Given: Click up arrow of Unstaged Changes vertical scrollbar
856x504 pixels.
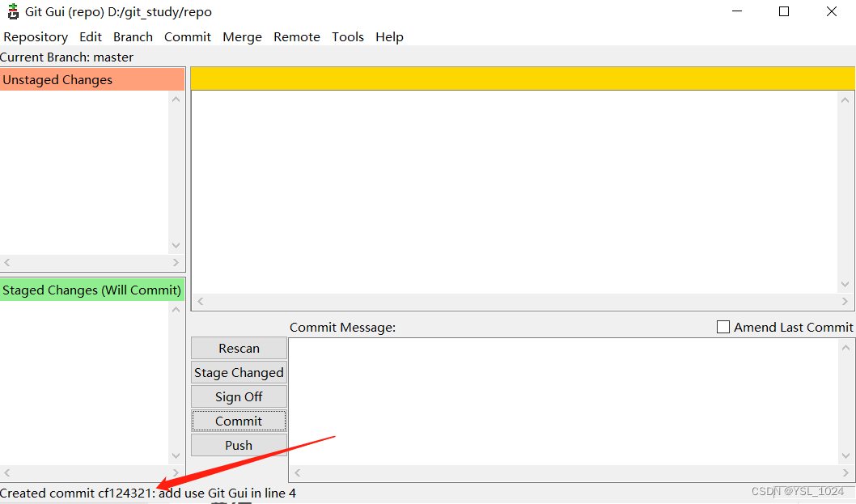Looking at the screenshot, I should click(x=176, y=100).
